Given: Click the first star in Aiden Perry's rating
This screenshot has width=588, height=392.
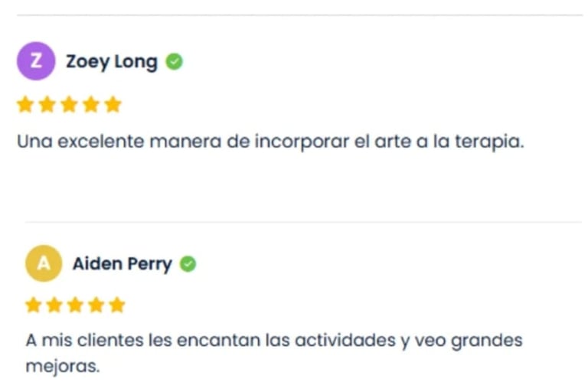Looking at the screenshot, I should 34,305.
